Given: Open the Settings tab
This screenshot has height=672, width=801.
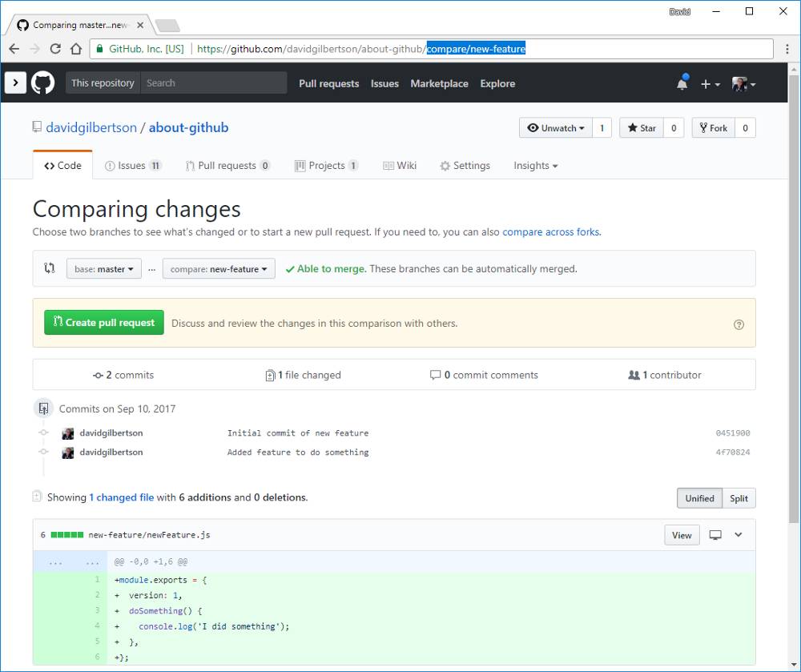Looking at the screenshot, I should pos(465,166).
